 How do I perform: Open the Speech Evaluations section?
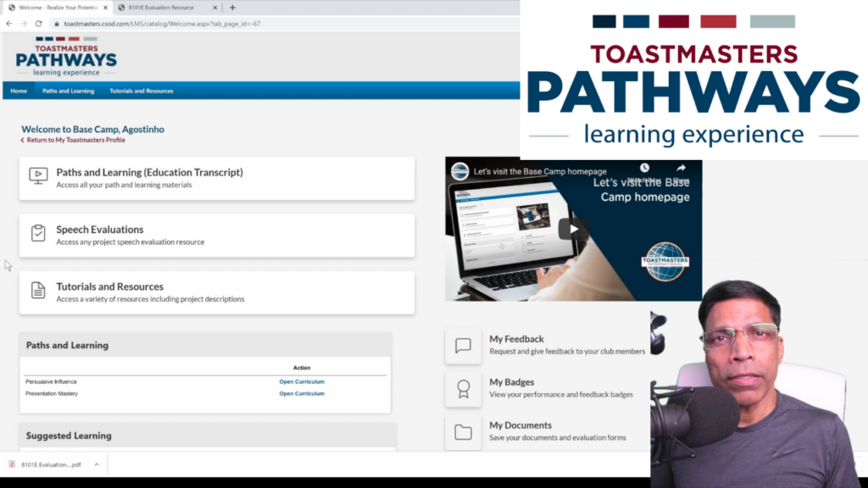click(217, 236)
